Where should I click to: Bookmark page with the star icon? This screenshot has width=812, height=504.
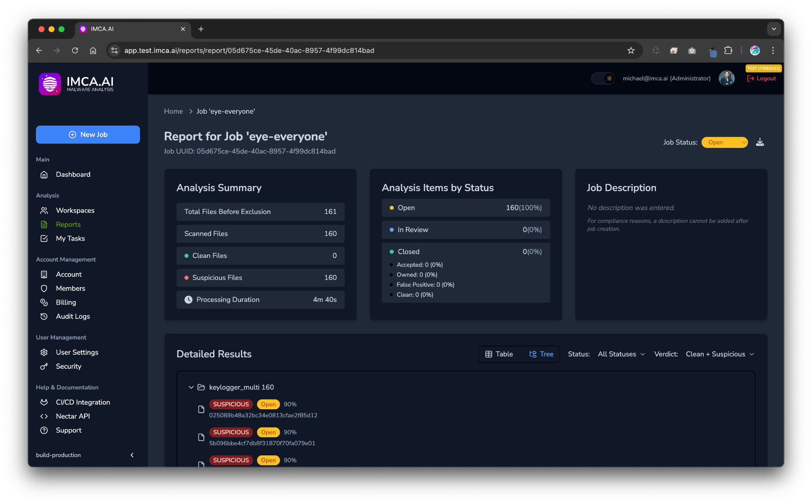point(631,51)
